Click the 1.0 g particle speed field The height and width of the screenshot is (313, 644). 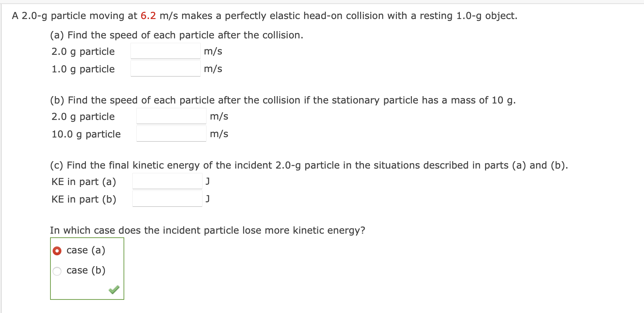[165, 69]
